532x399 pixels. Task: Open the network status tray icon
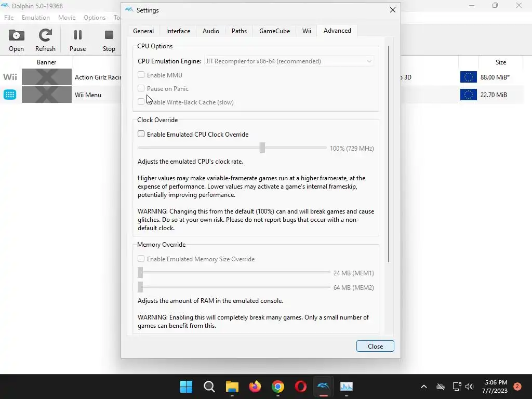(457, 387)
